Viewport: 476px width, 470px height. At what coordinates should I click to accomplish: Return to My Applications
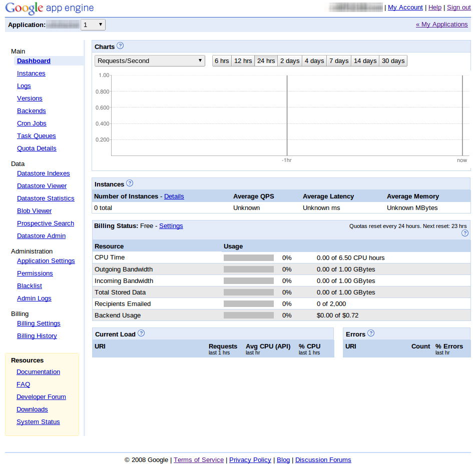pos(441,24)
